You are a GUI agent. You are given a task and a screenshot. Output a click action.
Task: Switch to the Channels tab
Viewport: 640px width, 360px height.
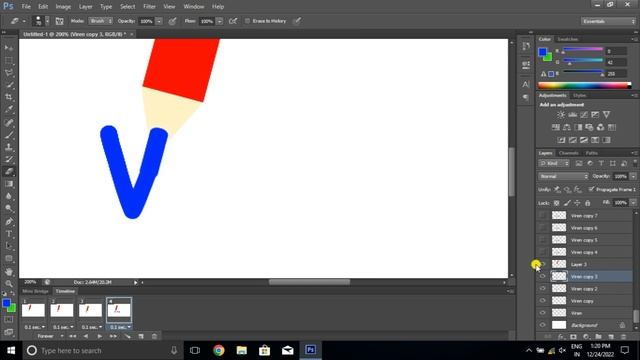click(x=569, y=153)
